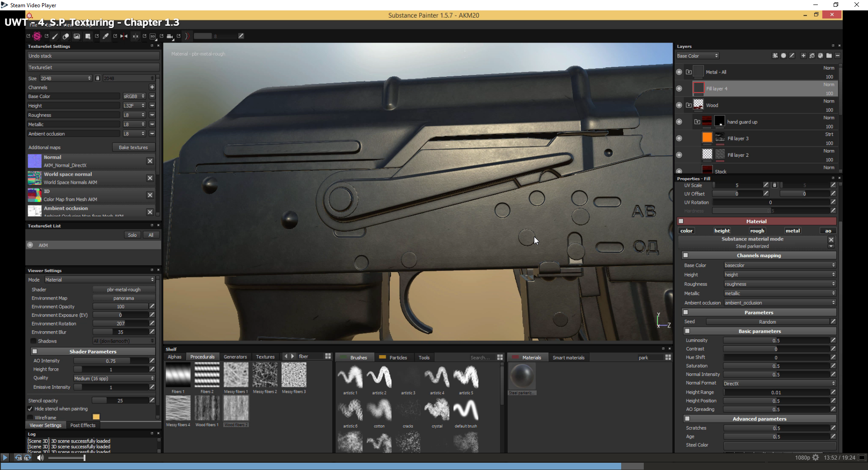Switch to the Smart materials tab
Viewport: 868px width, 470px height.
click(568, 357)
